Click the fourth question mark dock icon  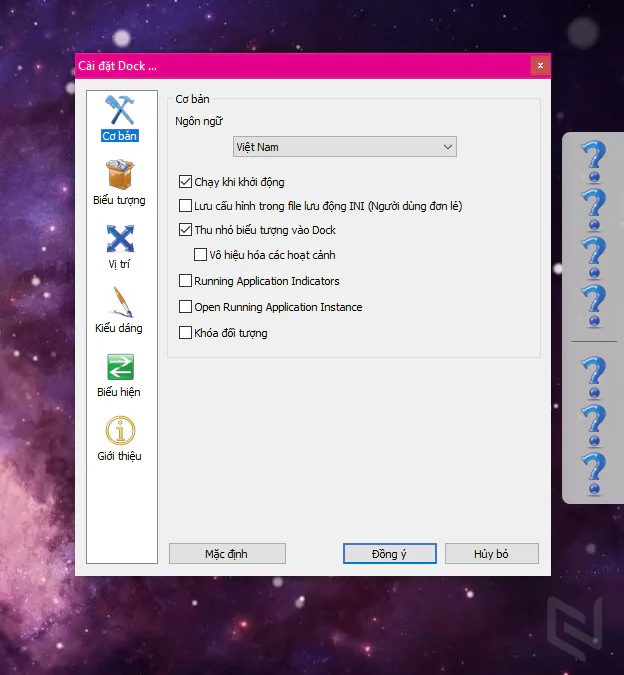[x=594, y=305]
